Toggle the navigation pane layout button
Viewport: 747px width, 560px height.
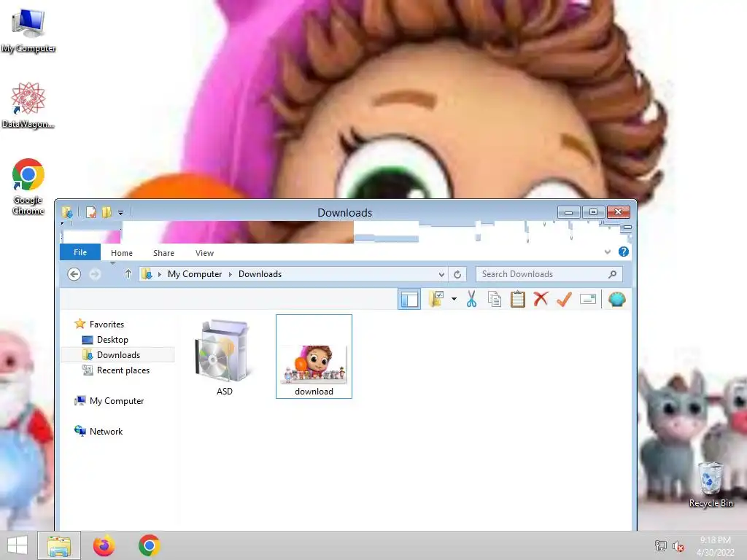tap(409, 300)
